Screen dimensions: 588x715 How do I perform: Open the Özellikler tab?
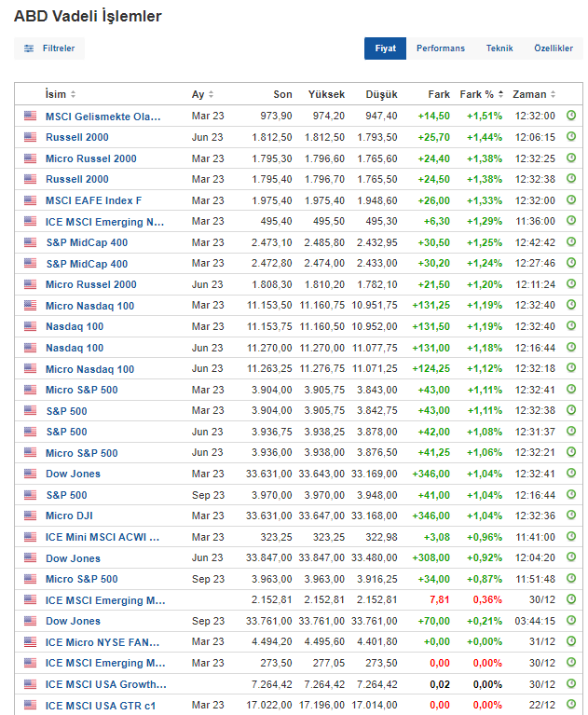[x=554, y=48]
